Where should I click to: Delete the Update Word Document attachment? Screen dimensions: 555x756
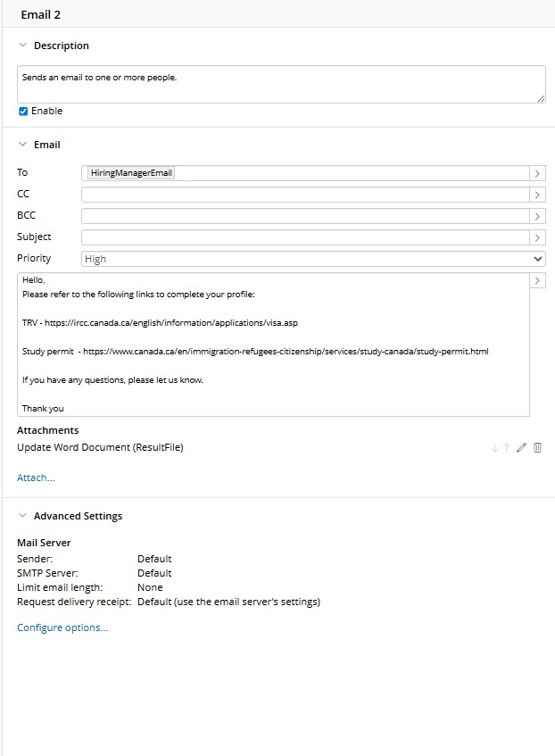(x=538, y=448)
